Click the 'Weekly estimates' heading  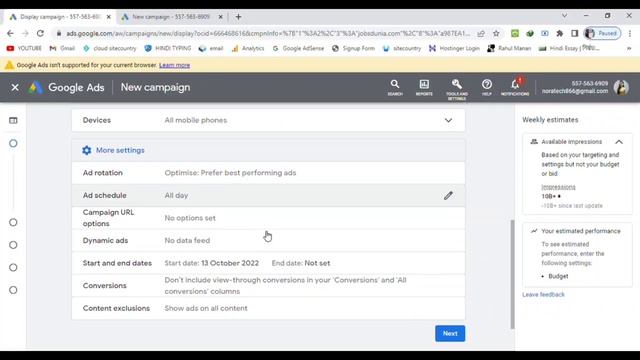[550, 120]
